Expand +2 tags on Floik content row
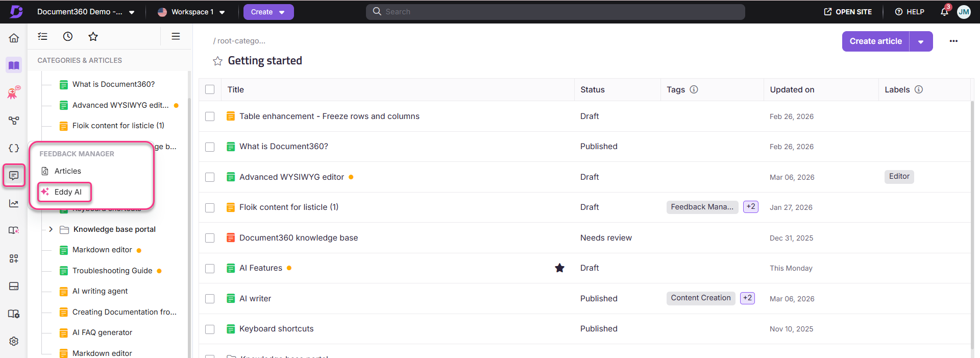Image resolution: width=980 pixels, height=358 pixels. (750, 207)
